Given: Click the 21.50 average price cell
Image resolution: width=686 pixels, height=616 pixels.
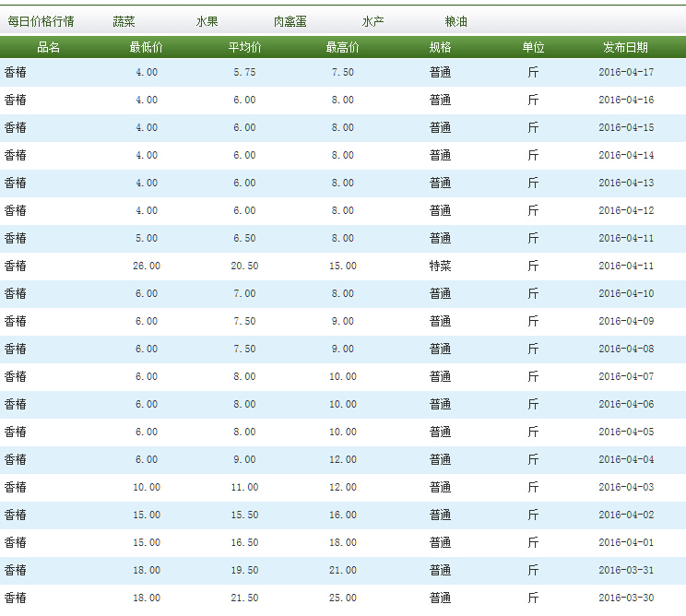Looking at the screenshot, I should (x=244, y=598).
